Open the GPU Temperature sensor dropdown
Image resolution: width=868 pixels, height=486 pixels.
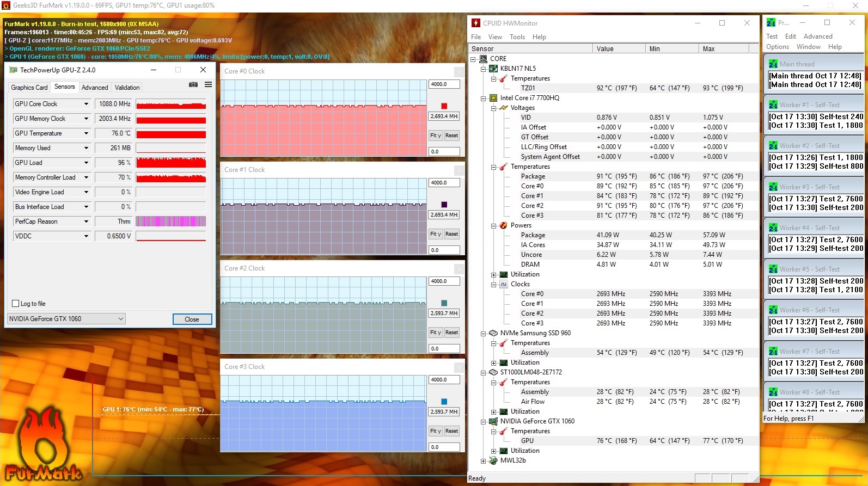click(86, 133)
